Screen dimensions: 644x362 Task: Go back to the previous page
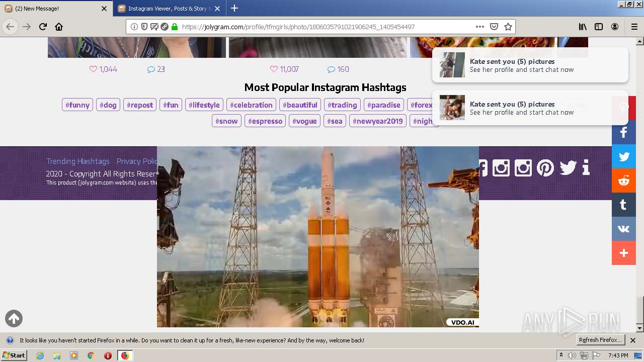click(10, 27)
